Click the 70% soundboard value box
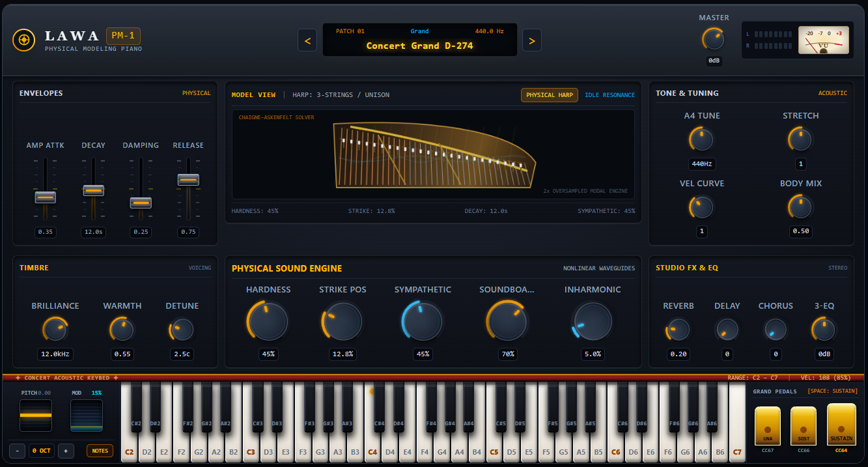The image size is (868, 467). 507,354
